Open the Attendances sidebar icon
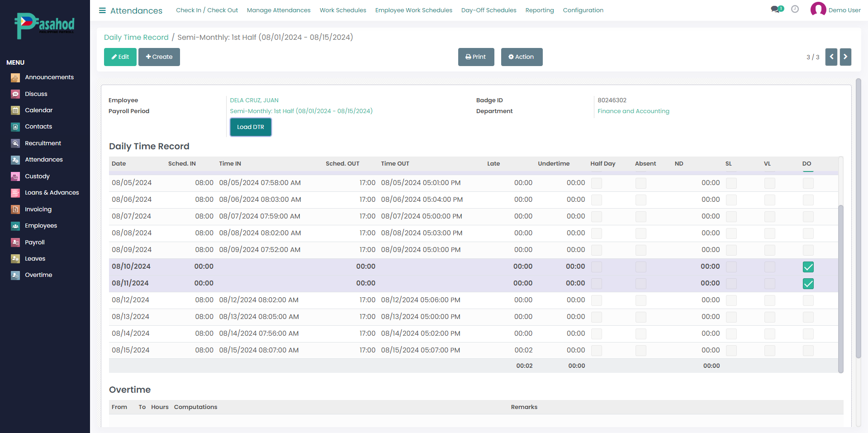Screen dimensions: 868x433 tap(15, 160)
